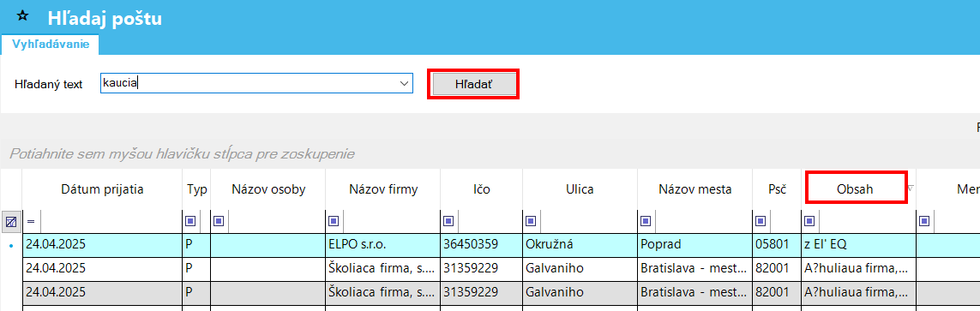Open the Názov mesta column filter condition icon

646,220
